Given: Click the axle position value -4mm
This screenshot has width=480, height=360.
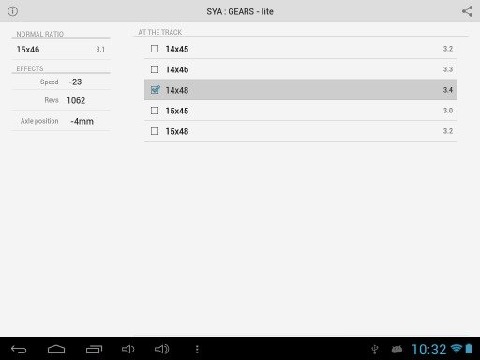Looking at the screenshot, I should click(x=82, y=121).
